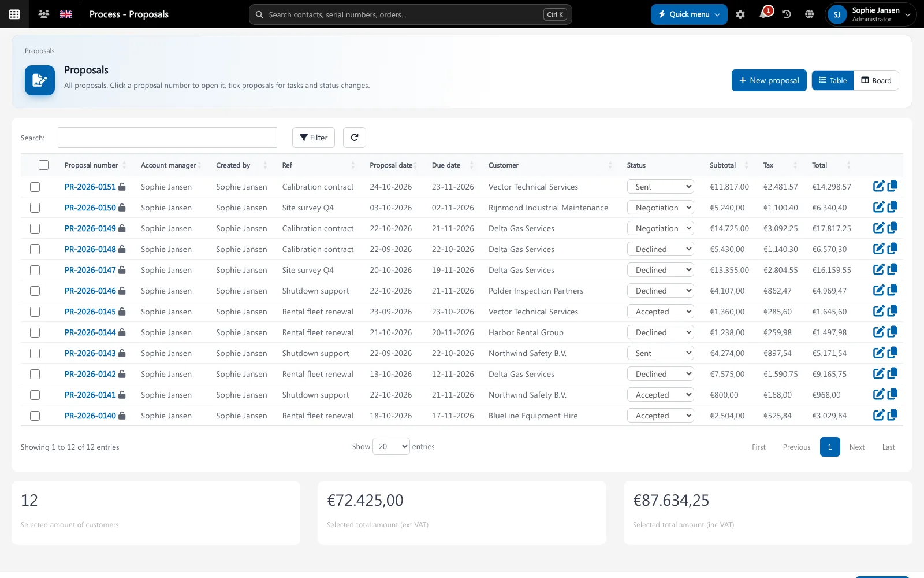Image resolution: width=924 pixels, height=578 pixels.
Task: Open the entries-per-page dropdown showing 20
Action: (391, 446)
